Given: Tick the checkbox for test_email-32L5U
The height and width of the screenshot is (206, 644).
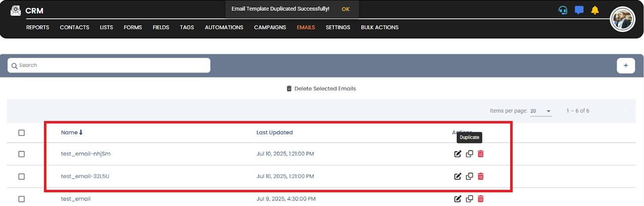Looking at the screenshot, I should click(x=21, y=176).
